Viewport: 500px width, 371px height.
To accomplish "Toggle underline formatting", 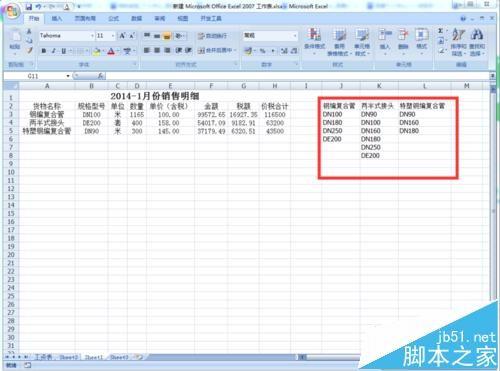I will [x=63, y=51].
